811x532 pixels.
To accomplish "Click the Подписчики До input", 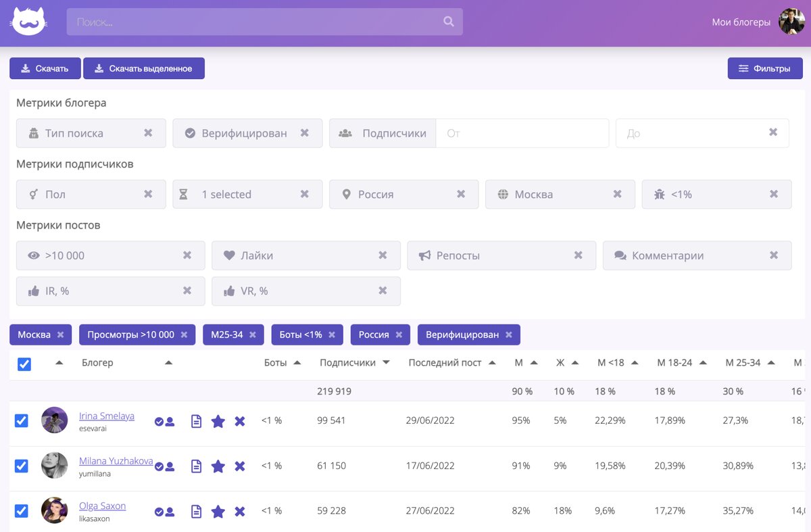I will (702, 133).
